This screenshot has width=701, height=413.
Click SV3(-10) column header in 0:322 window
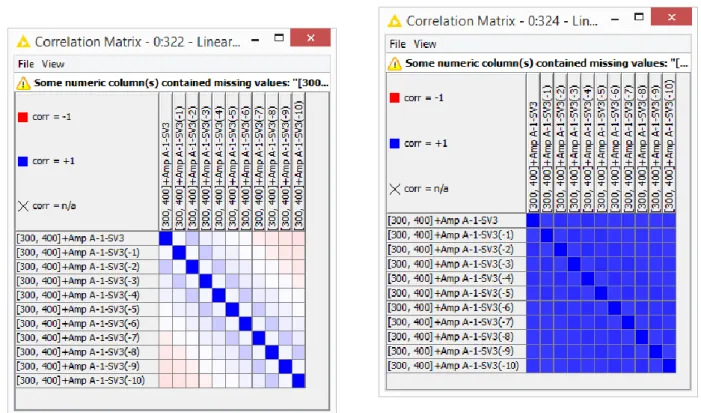pyautogui.click(x=299, y=162)
